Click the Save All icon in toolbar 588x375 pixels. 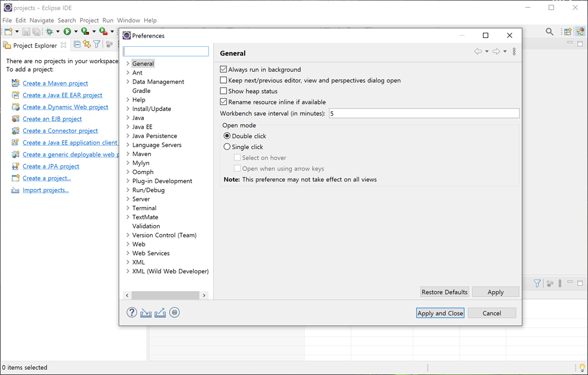pyautogui.click(x=36, y=32)
